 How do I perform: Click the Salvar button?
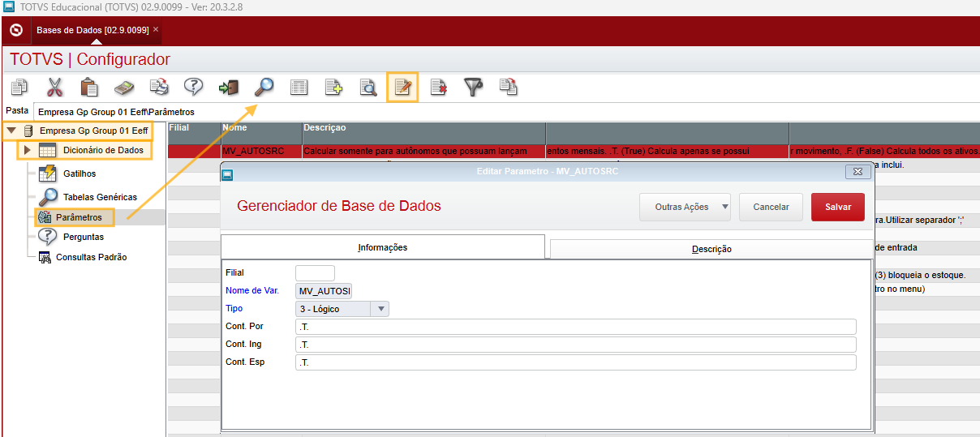(838, 207)
